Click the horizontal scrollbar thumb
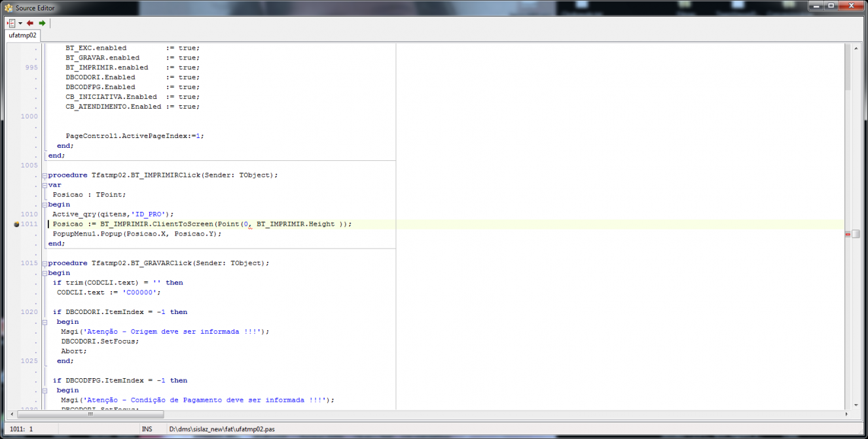This screenshot has width=868, height=439. tap(90, 414)
